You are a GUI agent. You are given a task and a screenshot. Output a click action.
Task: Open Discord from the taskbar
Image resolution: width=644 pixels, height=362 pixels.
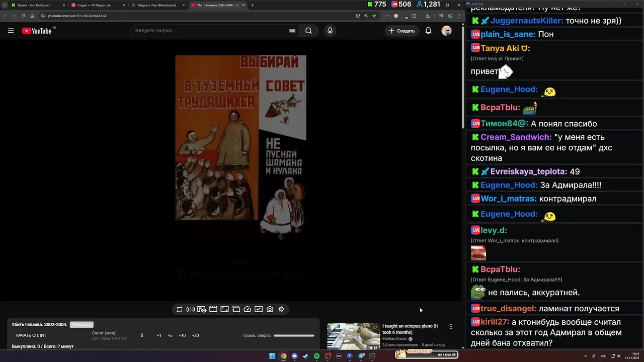click(294, 356)
